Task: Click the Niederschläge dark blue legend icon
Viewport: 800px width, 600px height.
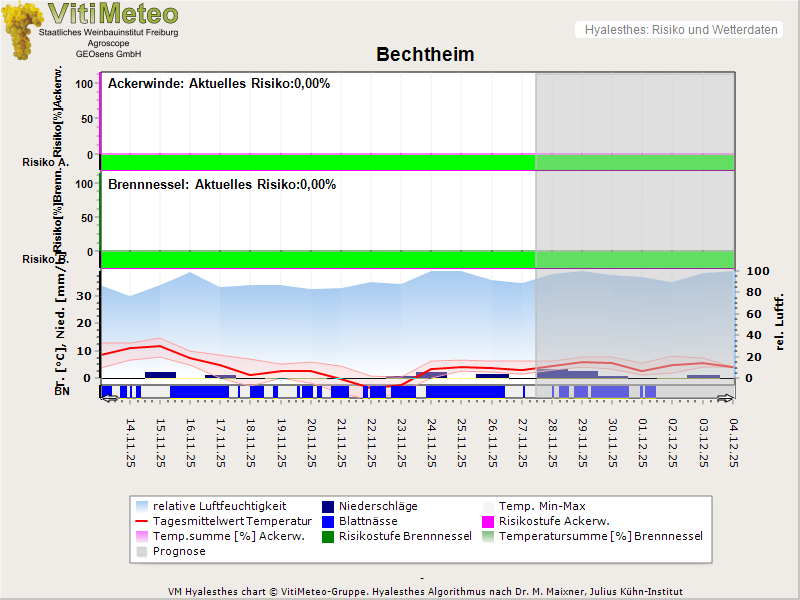Action: pos(329,506)
